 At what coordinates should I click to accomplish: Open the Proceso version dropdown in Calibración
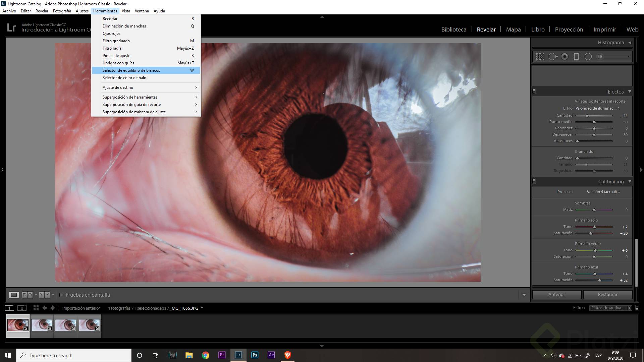[x=602, y=192]
